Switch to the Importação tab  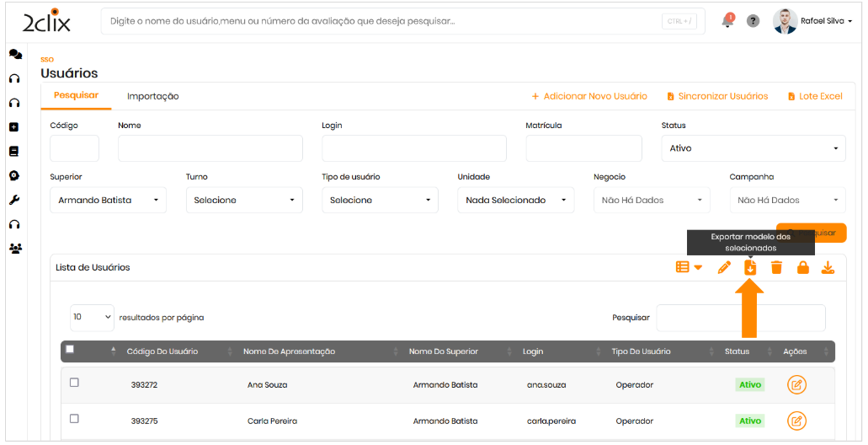click(152, 97)
